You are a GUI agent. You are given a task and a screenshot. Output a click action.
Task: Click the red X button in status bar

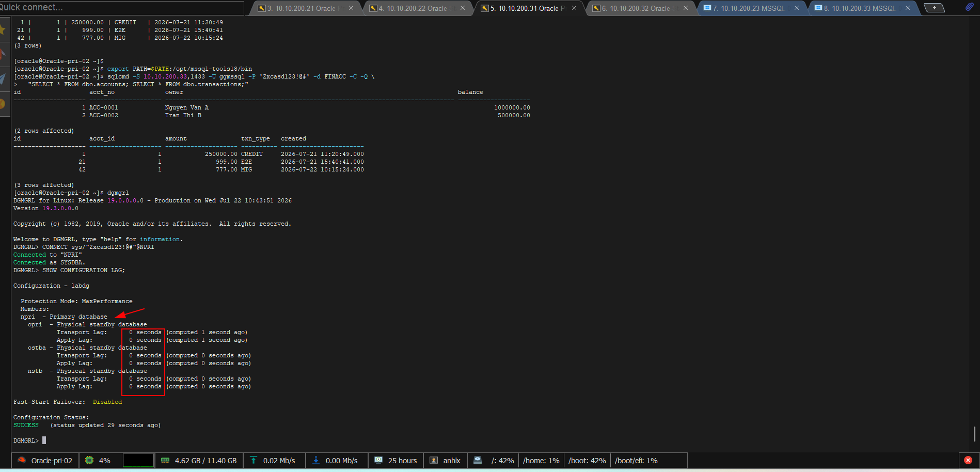(x=968, y=460)
